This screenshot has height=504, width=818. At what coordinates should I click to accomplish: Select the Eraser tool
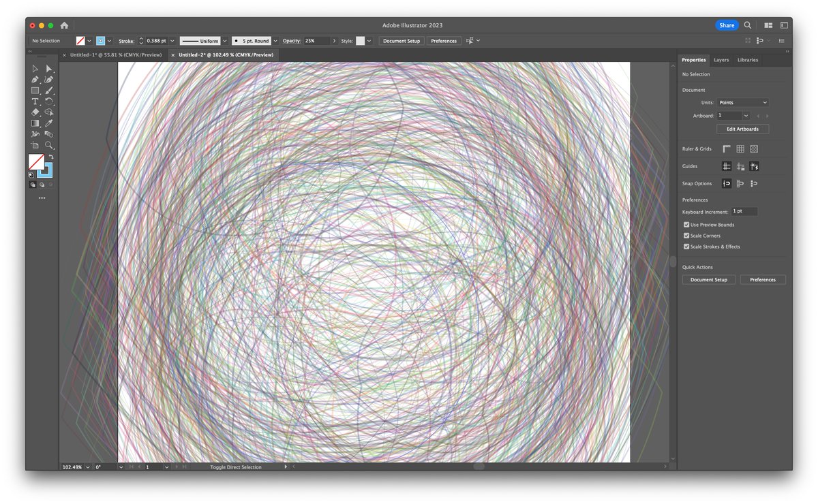(x=35, y=112)
